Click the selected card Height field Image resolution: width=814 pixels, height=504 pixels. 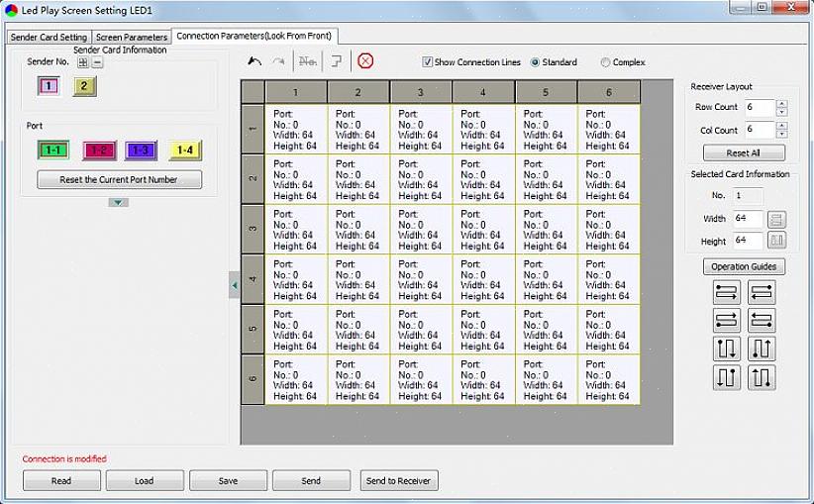coord(748,241)
